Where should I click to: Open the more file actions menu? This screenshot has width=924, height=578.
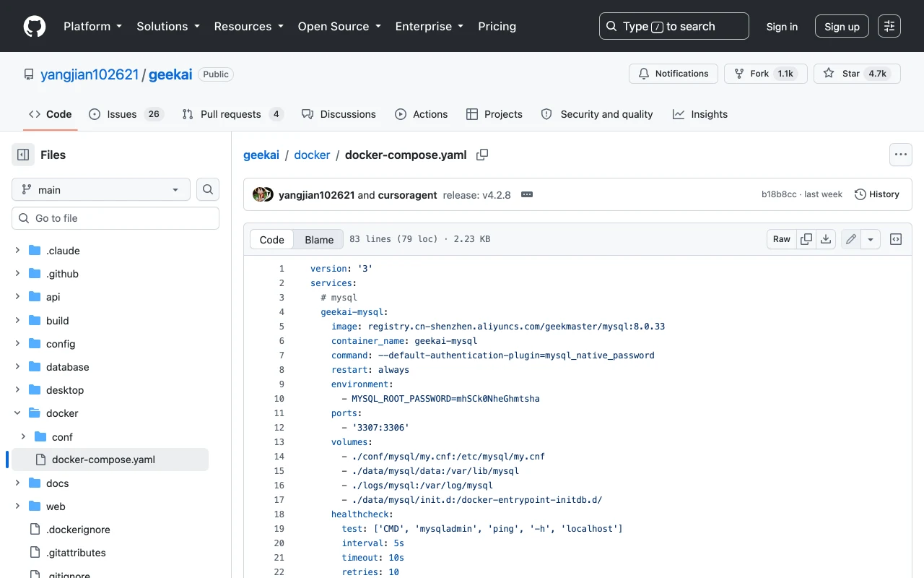point(900,155)
